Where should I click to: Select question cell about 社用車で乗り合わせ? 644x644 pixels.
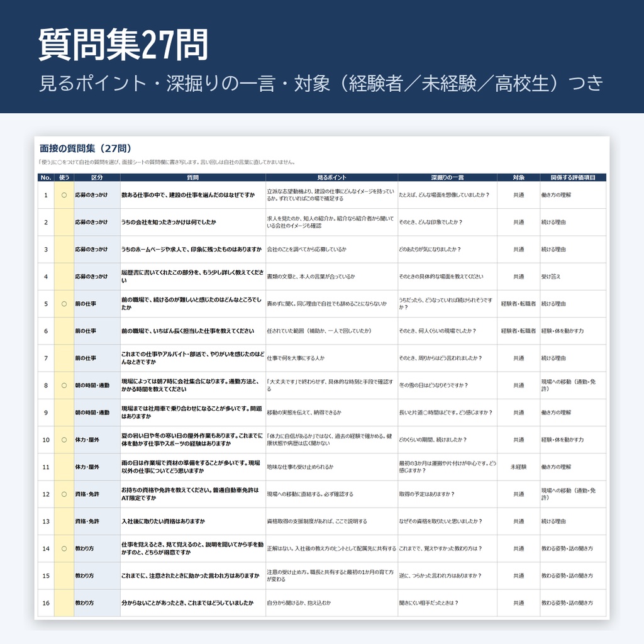click(193, 413)
